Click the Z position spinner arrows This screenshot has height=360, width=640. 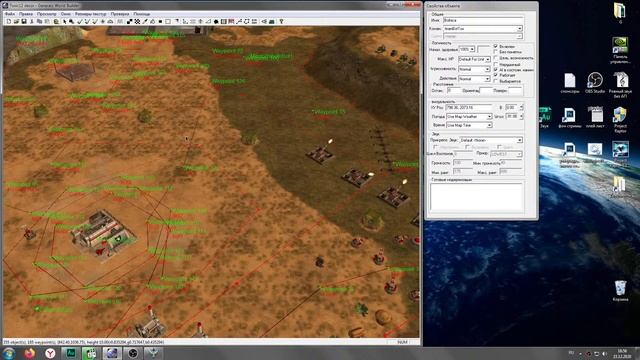[521, 107]
